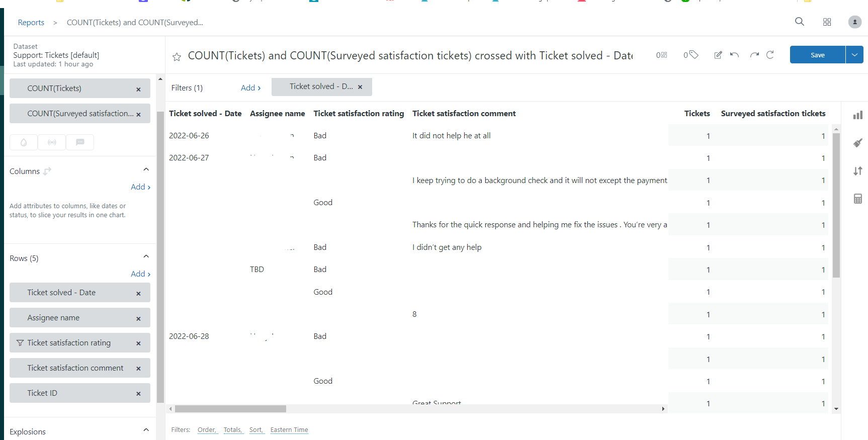Image resolution: width=868 pixels, height=440 pixels.
Task: Open the chart visualization type icon
Action: click(858, 115)
